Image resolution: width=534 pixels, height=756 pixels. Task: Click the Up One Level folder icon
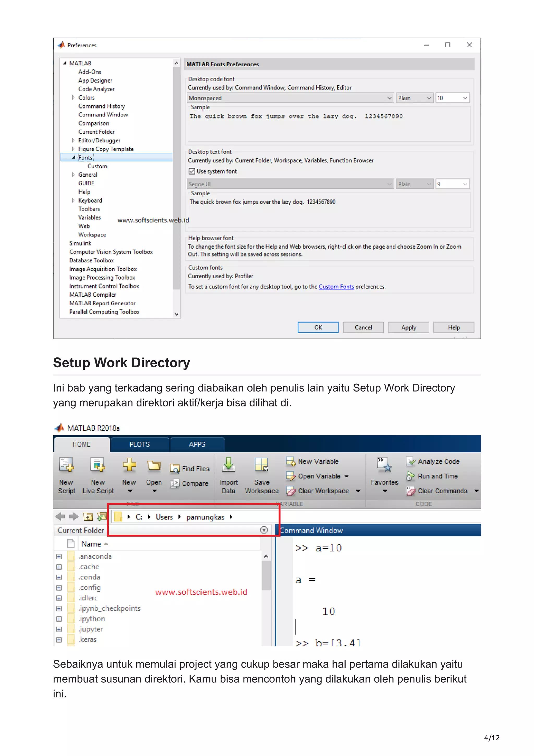coord(88,517)
